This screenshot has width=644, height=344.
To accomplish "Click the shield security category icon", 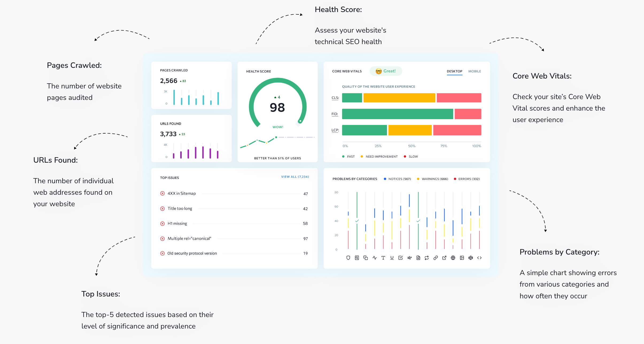I will pos(348,258).
